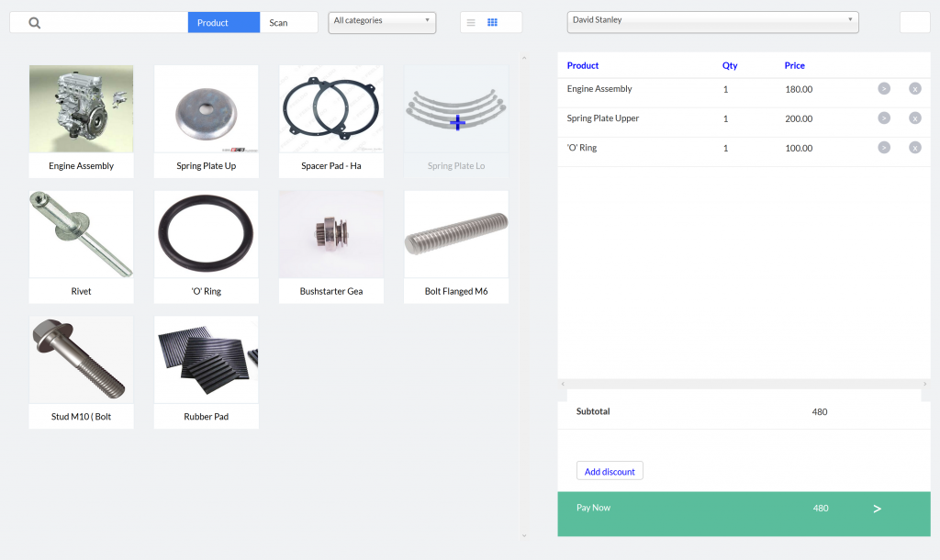This screenshot has height=560, width=940.
Task: Click price 180.00 in cart
Action: pos(800,89)
